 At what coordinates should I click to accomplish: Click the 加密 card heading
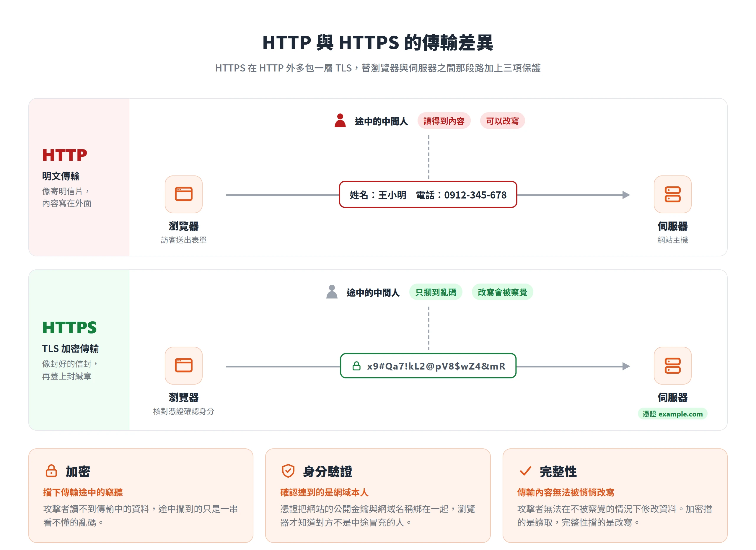pyautogui.click(x=78, y=471)
